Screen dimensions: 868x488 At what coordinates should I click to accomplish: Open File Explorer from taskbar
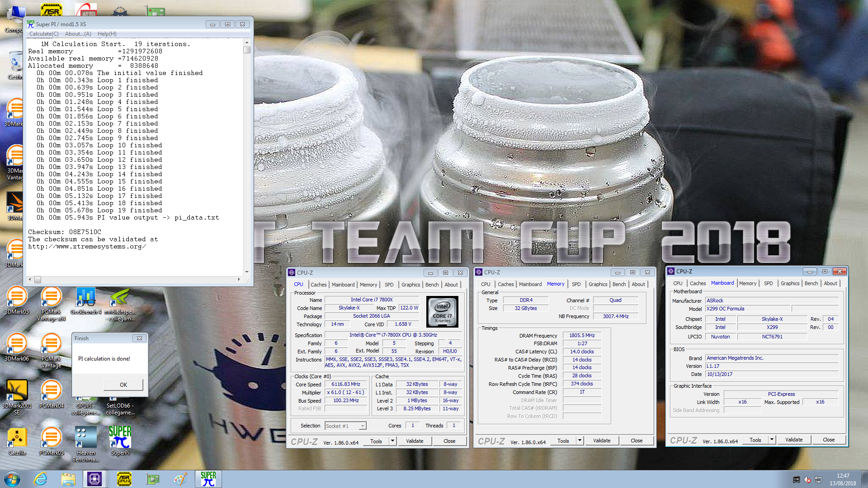68,479
